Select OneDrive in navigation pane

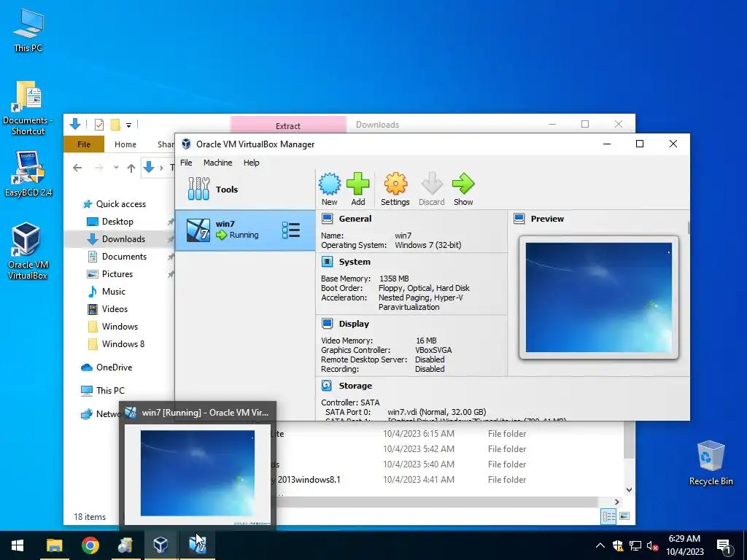coord(114,367)
